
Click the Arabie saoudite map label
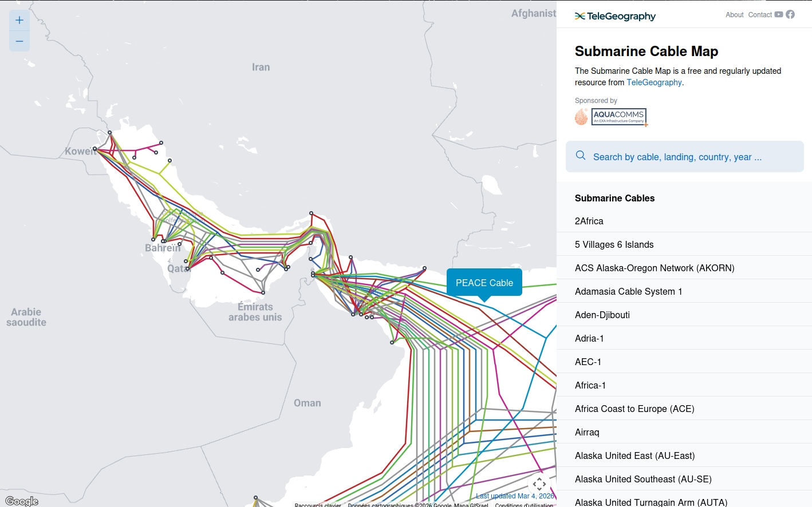26,317
